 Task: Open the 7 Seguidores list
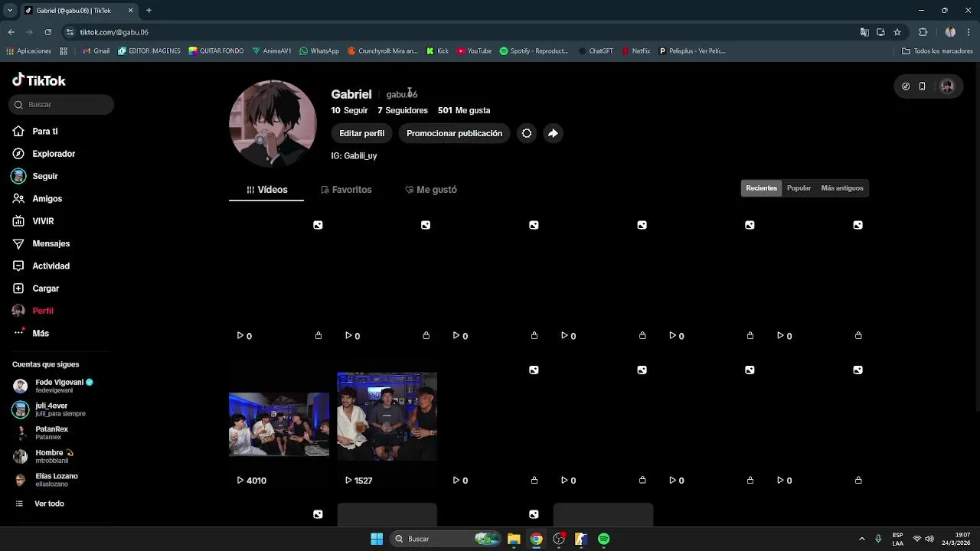pos(403,110)
